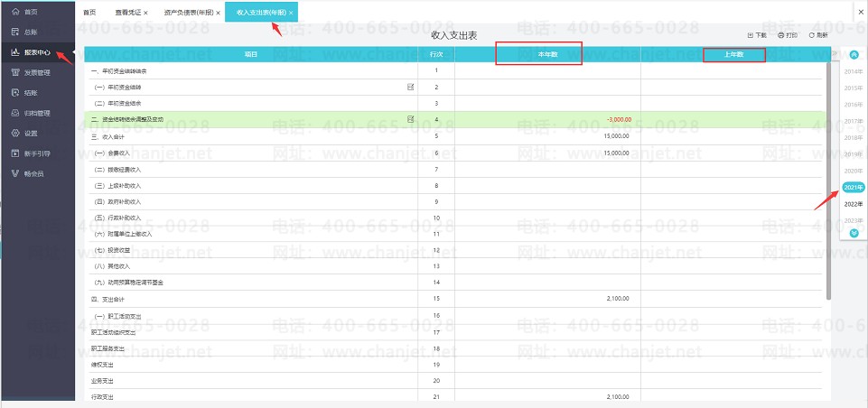The image size is (868, 408).
Task: Open 首页 from the left sidebar
Action: coord(31,12)
